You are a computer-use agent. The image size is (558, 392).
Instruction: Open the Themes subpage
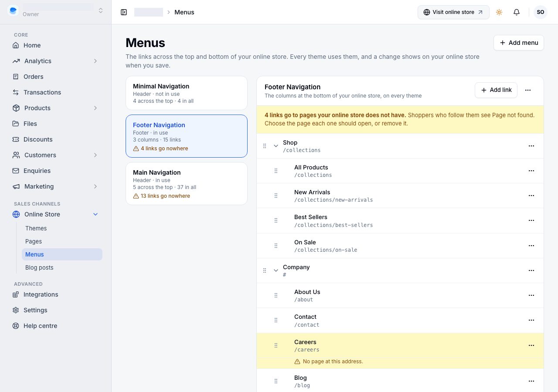(x=62, y=228)
